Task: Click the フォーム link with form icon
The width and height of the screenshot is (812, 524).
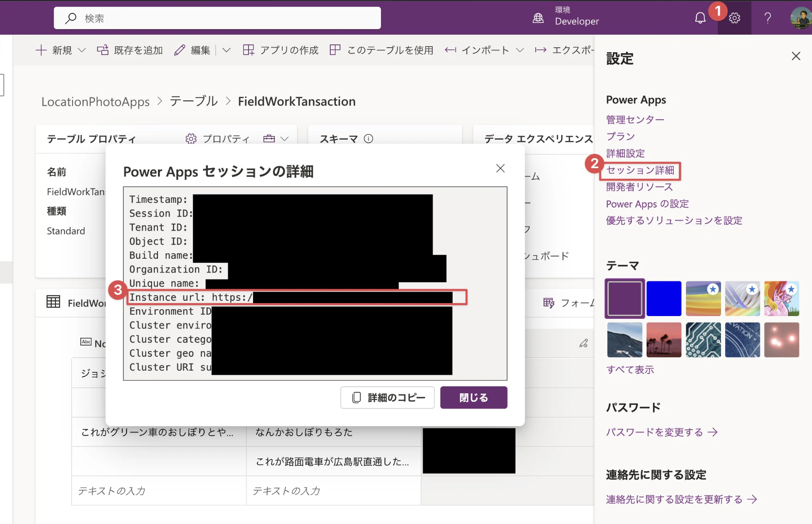Action: 569,303
